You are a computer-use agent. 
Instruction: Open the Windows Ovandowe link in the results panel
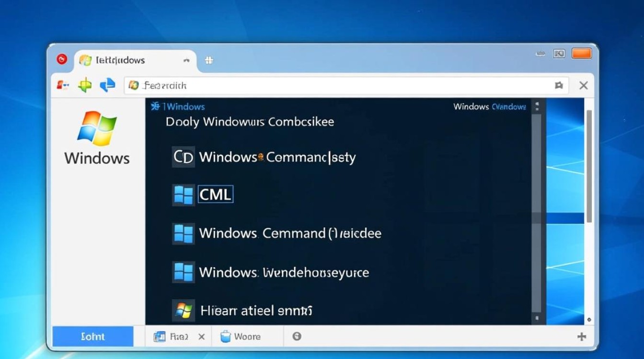490,106
